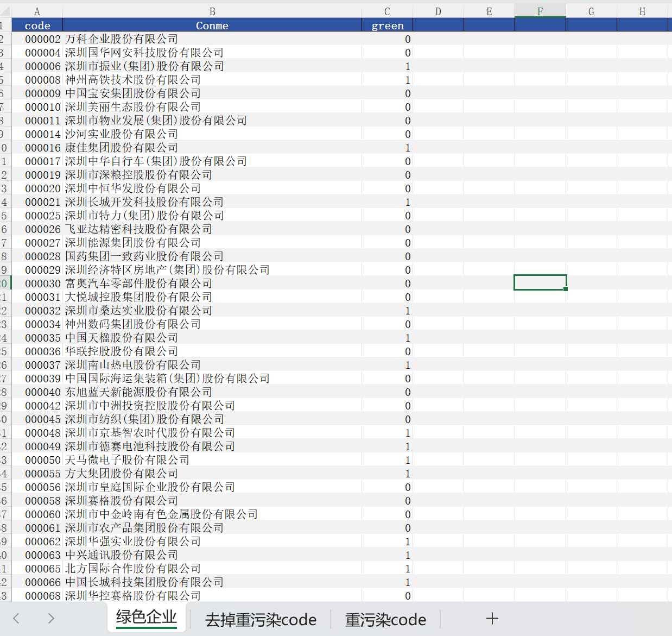Select cell with code 000056
Viewport: 672px width, 636px height.
[37, 487]
